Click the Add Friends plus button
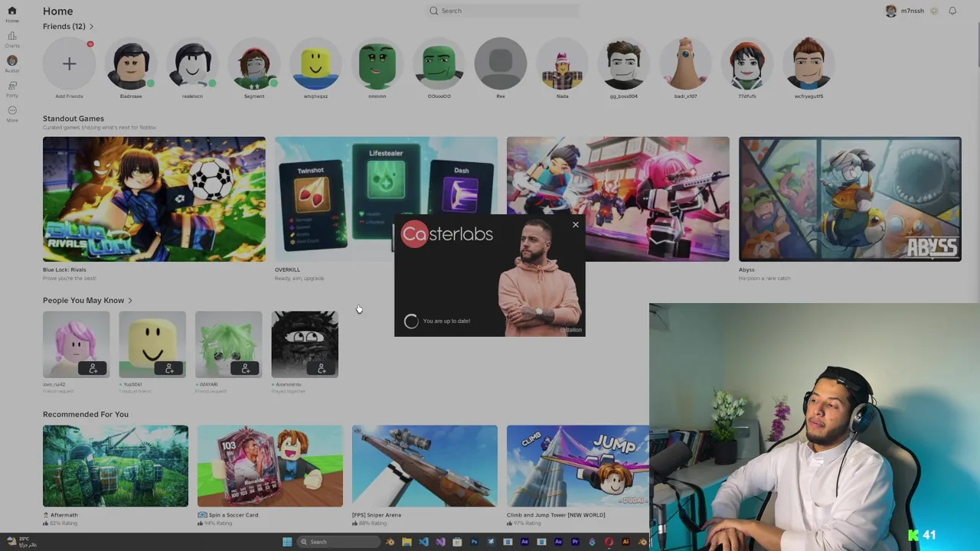Viewport: 980px width, 551px height. (x=69, y=64)
